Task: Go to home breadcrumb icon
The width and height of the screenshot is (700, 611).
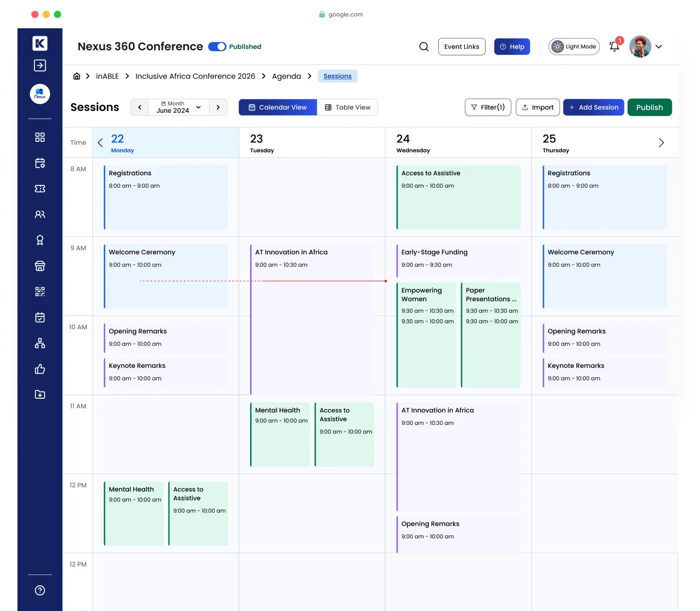Action: tap(77, 76)
